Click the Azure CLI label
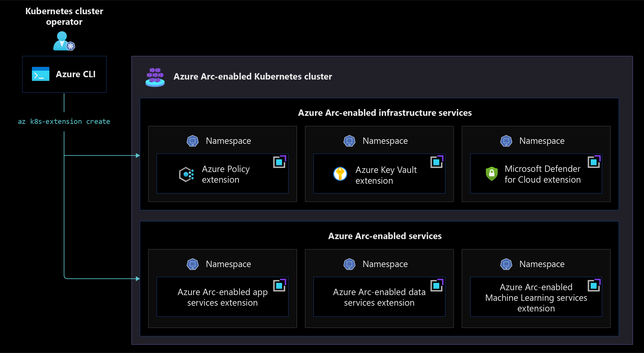The width and height of the screenshot is (644, 353). point(76,74)
